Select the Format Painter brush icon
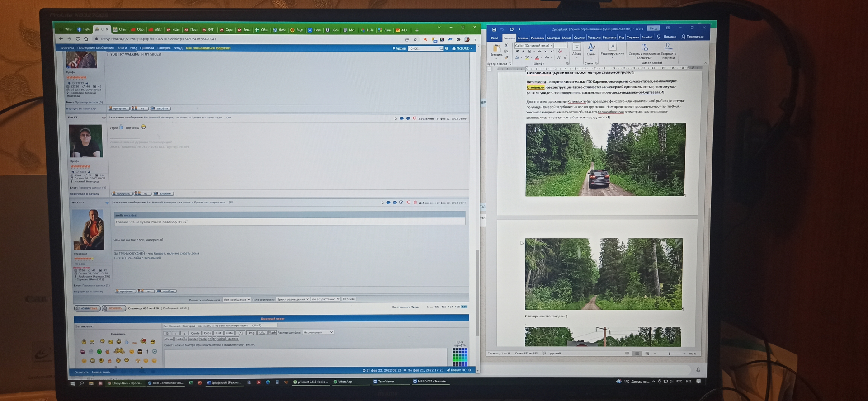Viewport: 868px width, 401px height. [x=506, y=57]
